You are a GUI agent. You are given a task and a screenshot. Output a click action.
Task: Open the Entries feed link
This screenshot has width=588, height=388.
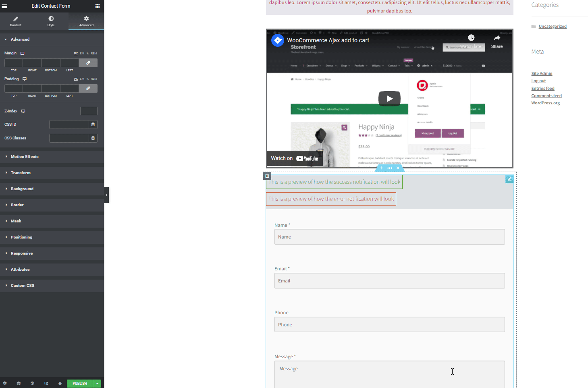[543, 89]
